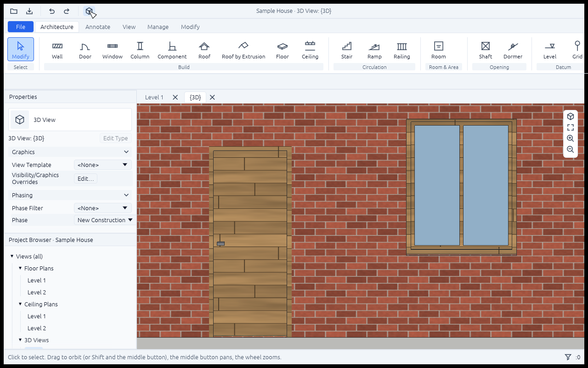Image resolution: width=588 pixels, height=368 pixels.
Task: Collapse the Floor Plans tree node
Action: [20, 268]
